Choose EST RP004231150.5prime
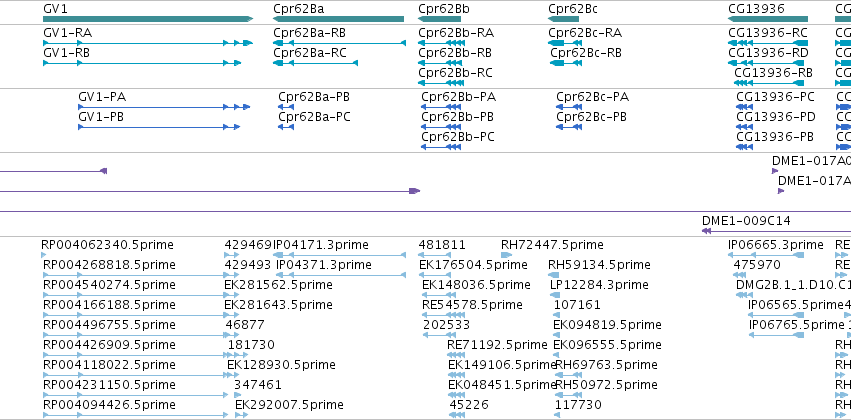 tap(110, 385)
